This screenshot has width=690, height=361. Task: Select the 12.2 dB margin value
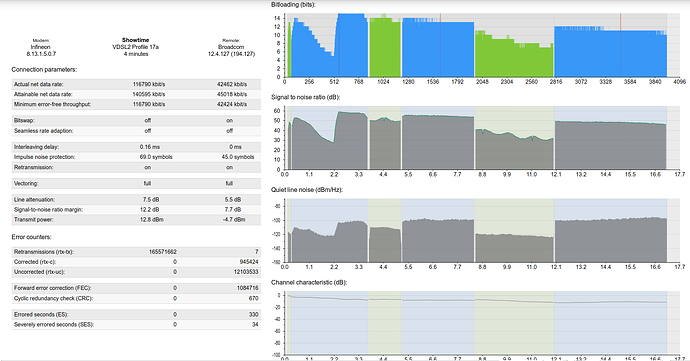(150, 210)
